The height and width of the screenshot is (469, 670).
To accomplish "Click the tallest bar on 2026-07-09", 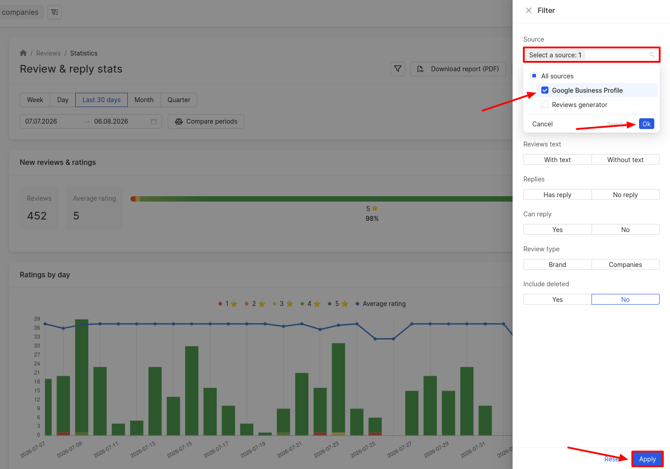I will point(82,377).
